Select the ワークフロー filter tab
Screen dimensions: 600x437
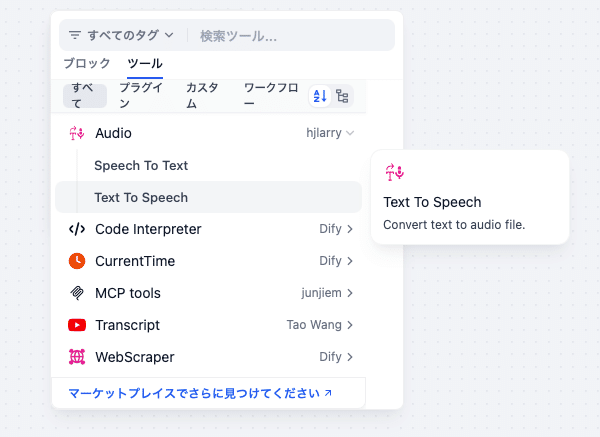tap(271, 96)
